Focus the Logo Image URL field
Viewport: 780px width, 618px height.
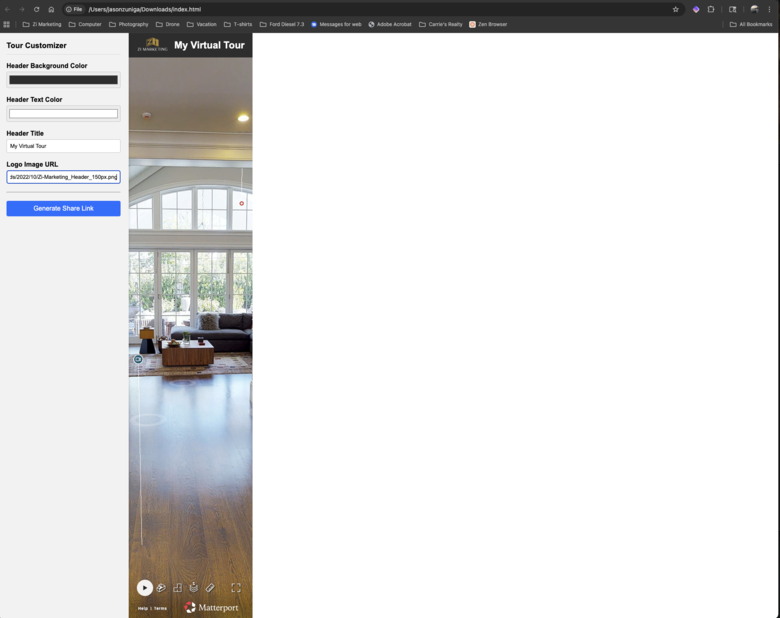[x=63, y=177]
